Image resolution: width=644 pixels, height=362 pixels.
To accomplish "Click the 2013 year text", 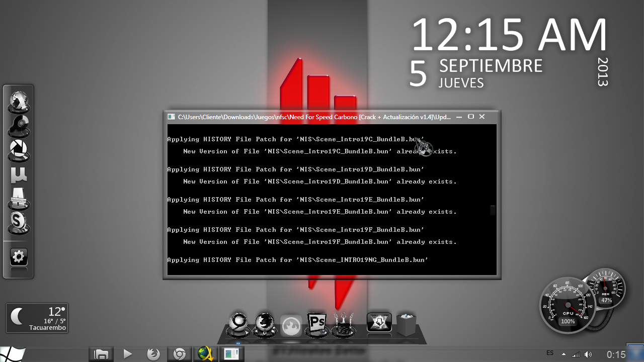I will click(x=603, y=72).
